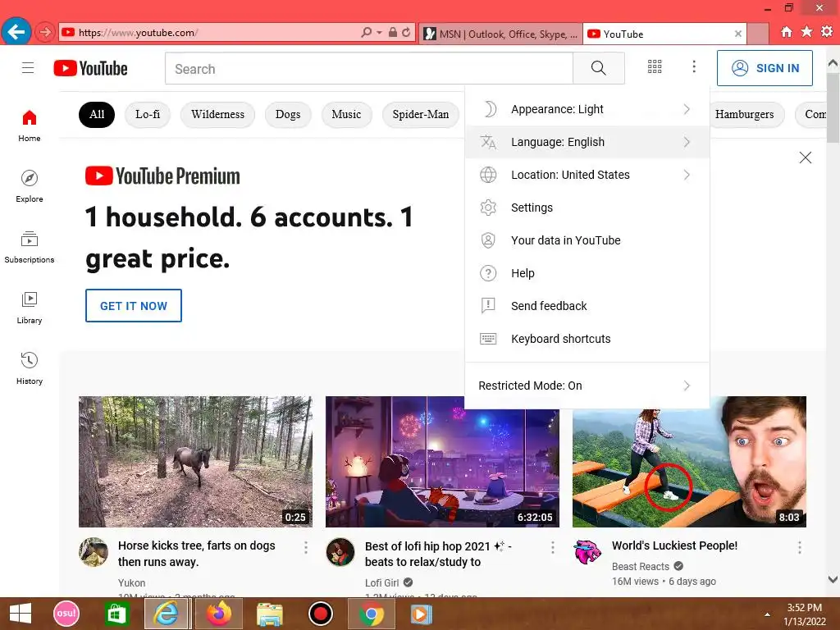This screenshot has height=630, width=840.
Task: Open the lofi hip hop video thumbnail
Action: [x=442, y=462]
